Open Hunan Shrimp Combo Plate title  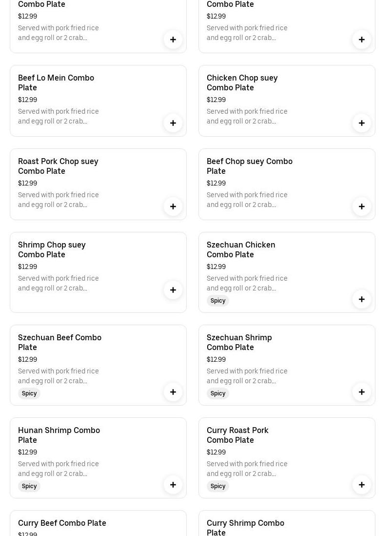[59, 435]
